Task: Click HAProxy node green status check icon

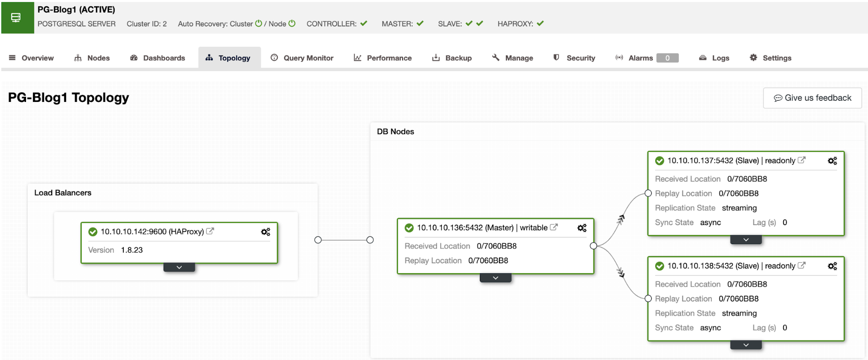Action: pyautogui.click(x=93, y=232)
